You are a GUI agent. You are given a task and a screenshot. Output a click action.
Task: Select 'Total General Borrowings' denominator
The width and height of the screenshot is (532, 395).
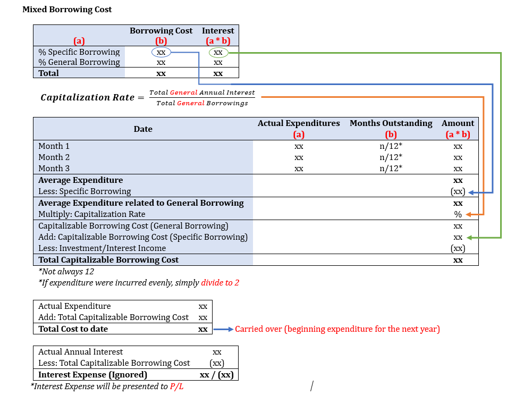pyautogui.click(x=202, y=103)
